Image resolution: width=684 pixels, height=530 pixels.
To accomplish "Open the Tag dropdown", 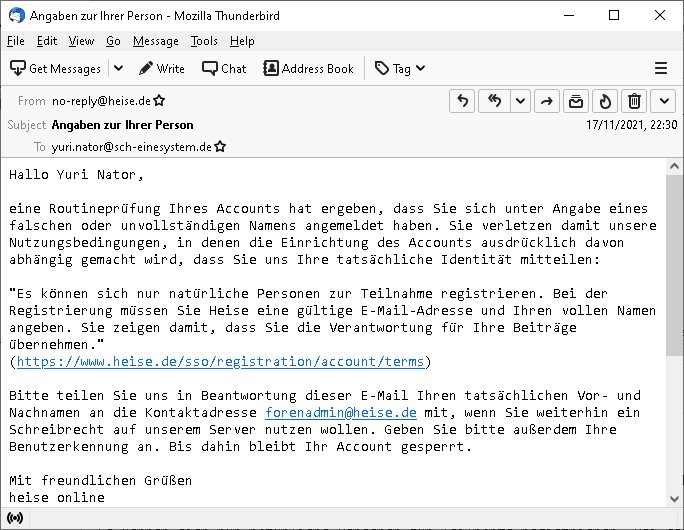I will pos(400,68).
